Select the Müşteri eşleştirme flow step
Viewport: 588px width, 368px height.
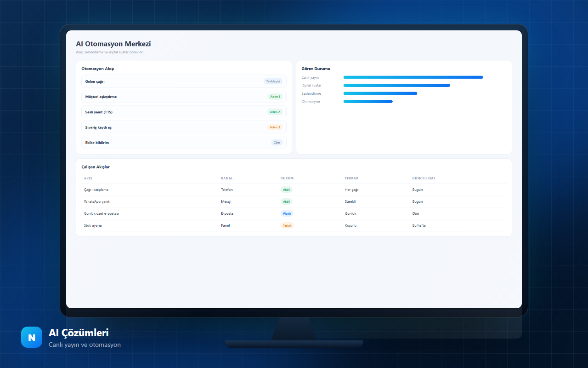point(184,97)
